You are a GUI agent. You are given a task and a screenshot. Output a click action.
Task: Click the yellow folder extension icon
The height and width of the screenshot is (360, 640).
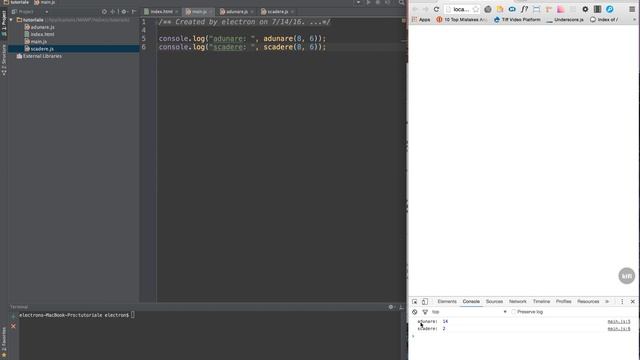point(500,9)
